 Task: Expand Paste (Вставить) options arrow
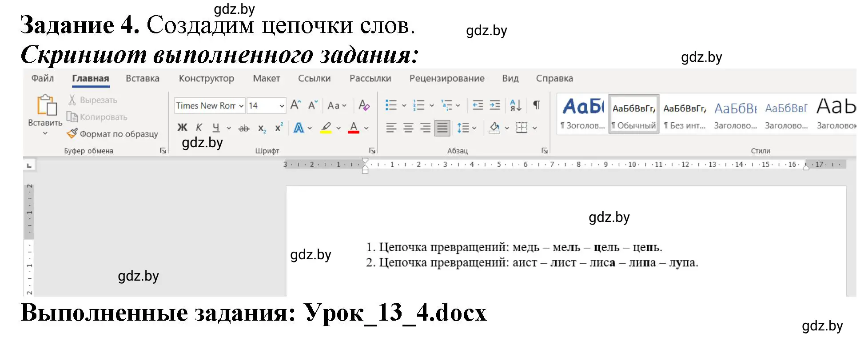[45, 133]
